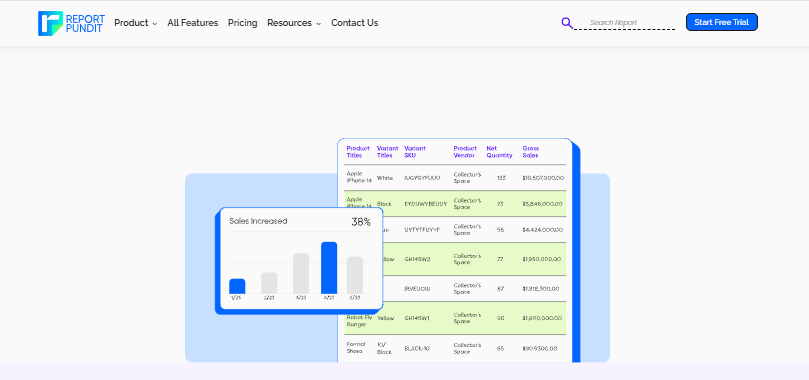The height and width of the screenshot is (380, 809).
Task: Click the Product Vendor column header
Action: click(x=464, y=152)
